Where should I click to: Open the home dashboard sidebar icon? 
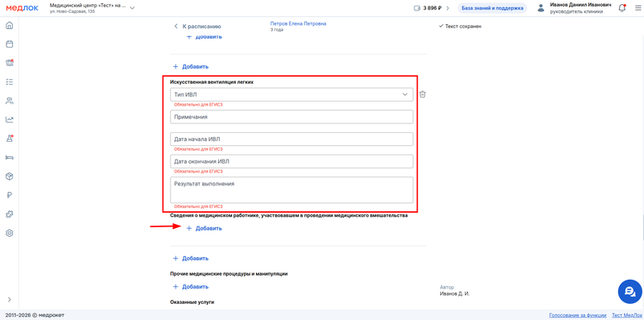(x=10, y=26)
